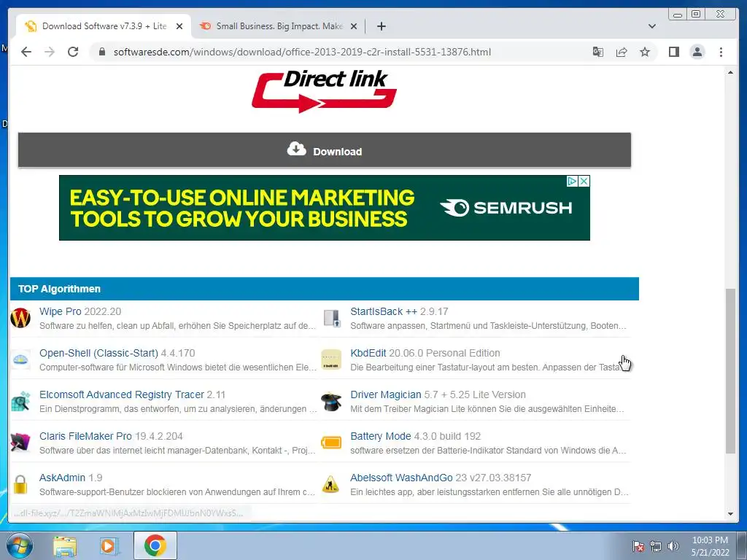The height and width of the screenshot is (560, 747).
Task: Click the Claris FileMaker Pro icon
Action: point(20,443)
